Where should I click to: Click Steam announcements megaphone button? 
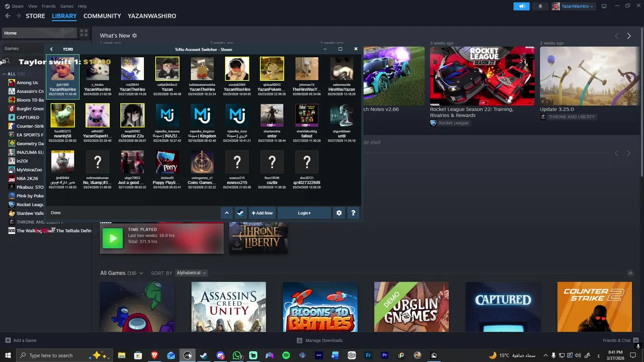point(522,6)
